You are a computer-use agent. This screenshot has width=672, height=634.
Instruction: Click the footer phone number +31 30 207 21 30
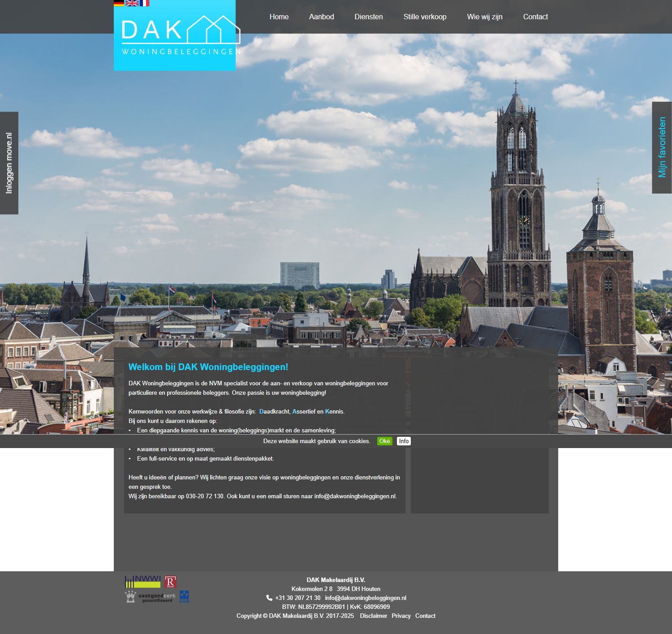pyautogui.click(x=298, y=598)
